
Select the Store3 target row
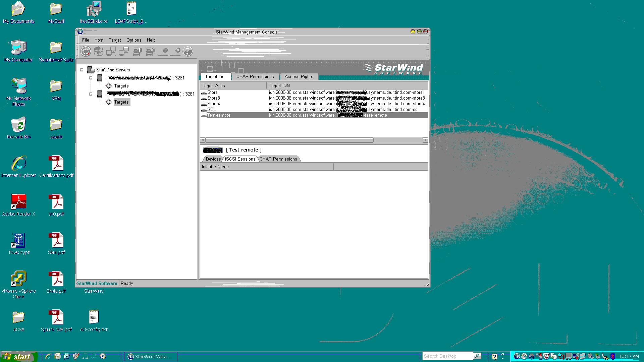coord(314,98)
